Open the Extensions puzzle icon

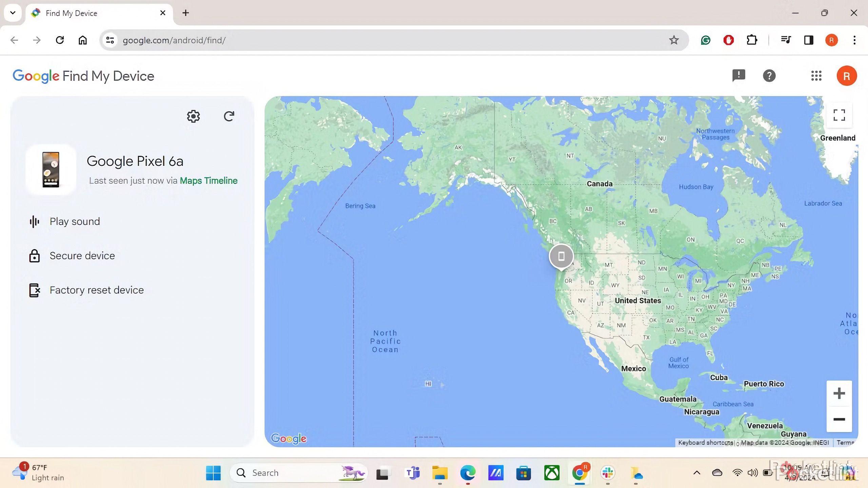point(752,40)
